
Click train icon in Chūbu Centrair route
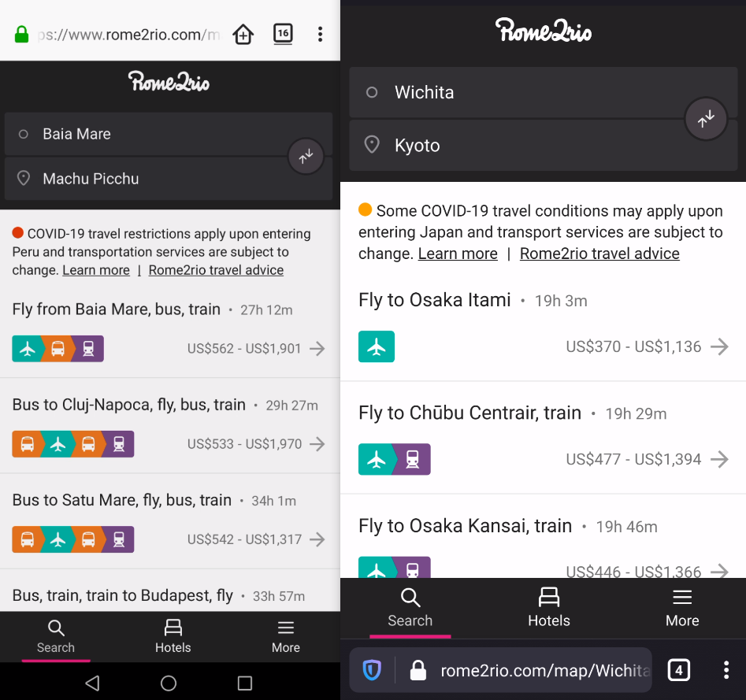(413, 459)
